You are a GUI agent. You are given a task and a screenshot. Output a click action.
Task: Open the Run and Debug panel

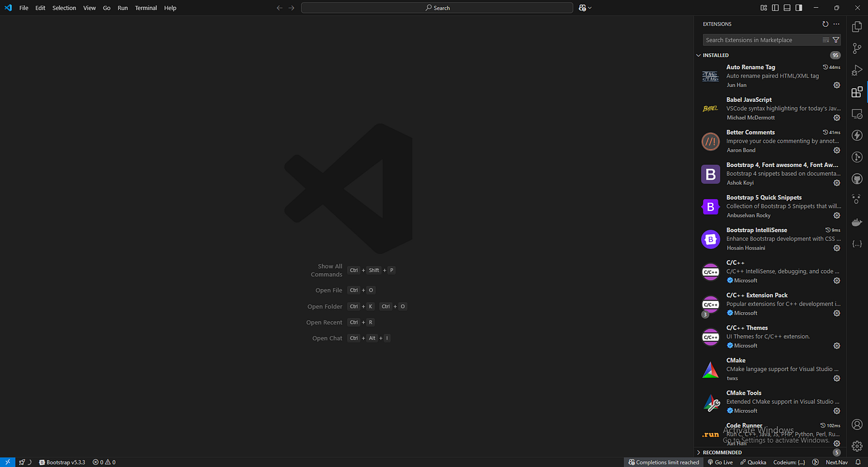point(856,70)
